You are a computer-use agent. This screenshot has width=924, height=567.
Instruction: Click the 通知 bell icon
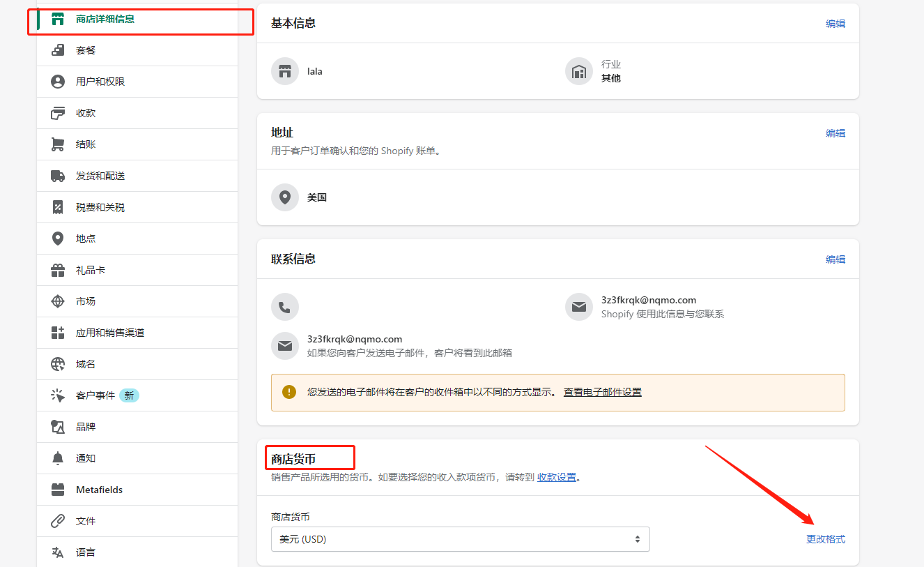(58, 458)
